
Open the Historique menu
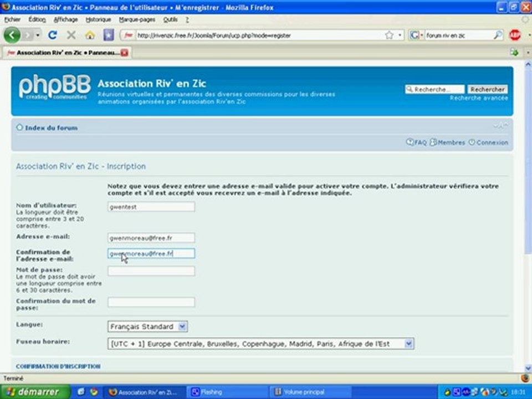tap(99, 20)
